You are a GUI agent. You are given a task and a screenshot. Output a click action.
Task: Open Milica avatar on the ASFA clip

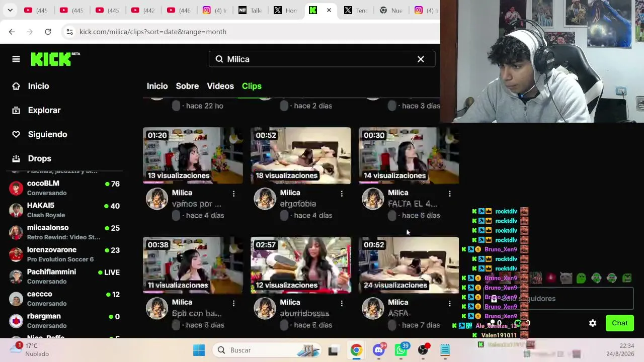click(373, 308)
